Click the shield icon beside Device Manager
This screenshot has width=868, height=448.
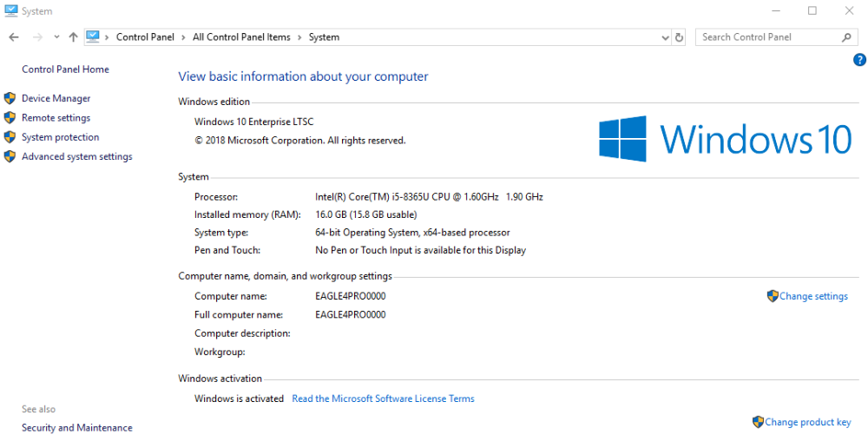[x=10, y=99]
